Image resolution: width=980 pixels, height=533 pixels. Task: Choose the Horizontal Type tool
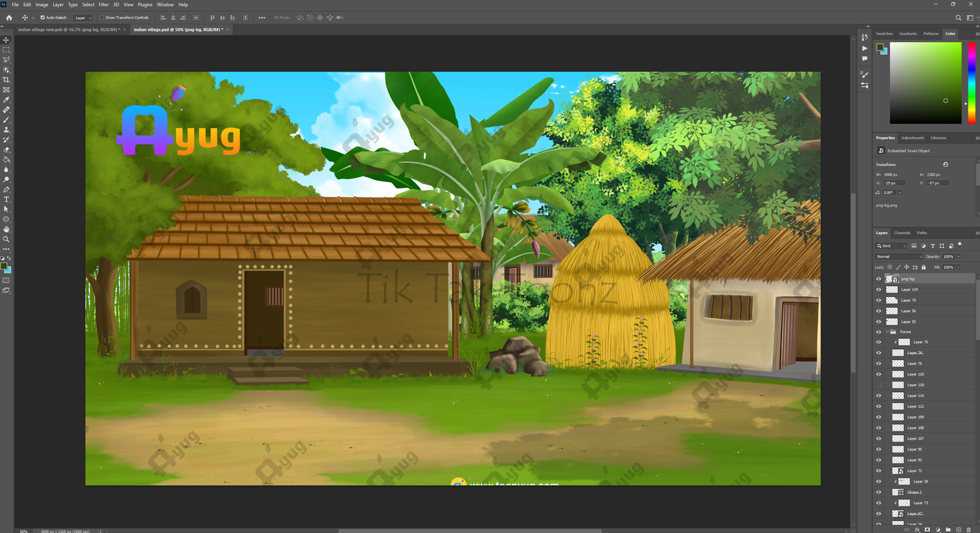(6, 200)
